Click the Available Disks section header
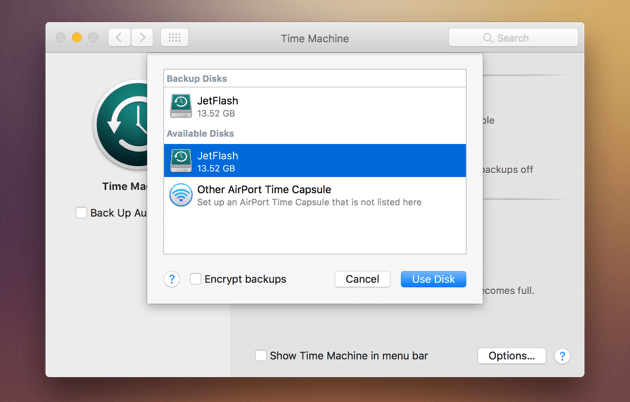Viewport: 630px width, 402px height. pos(200,133)
